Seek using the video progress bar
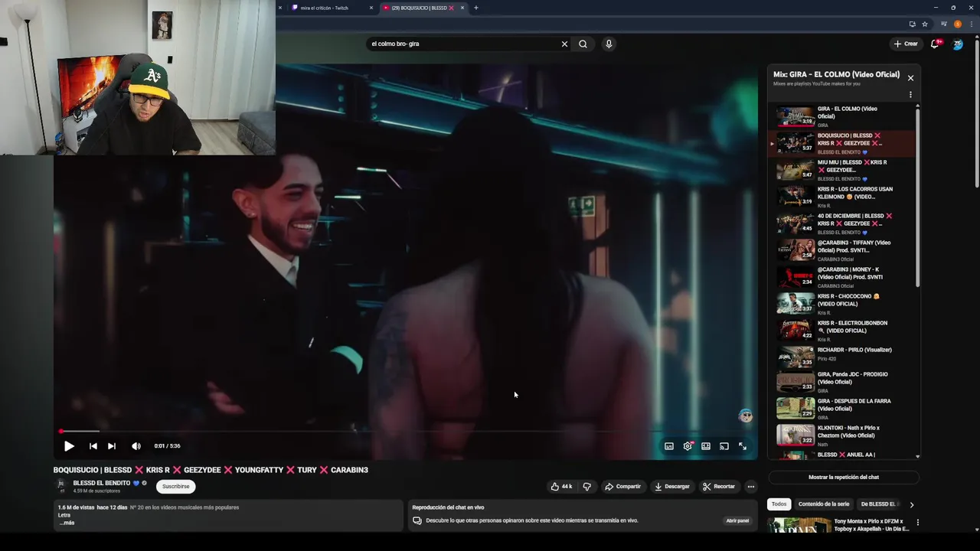This screenshot has height=551, width=980. click(406, 432)
